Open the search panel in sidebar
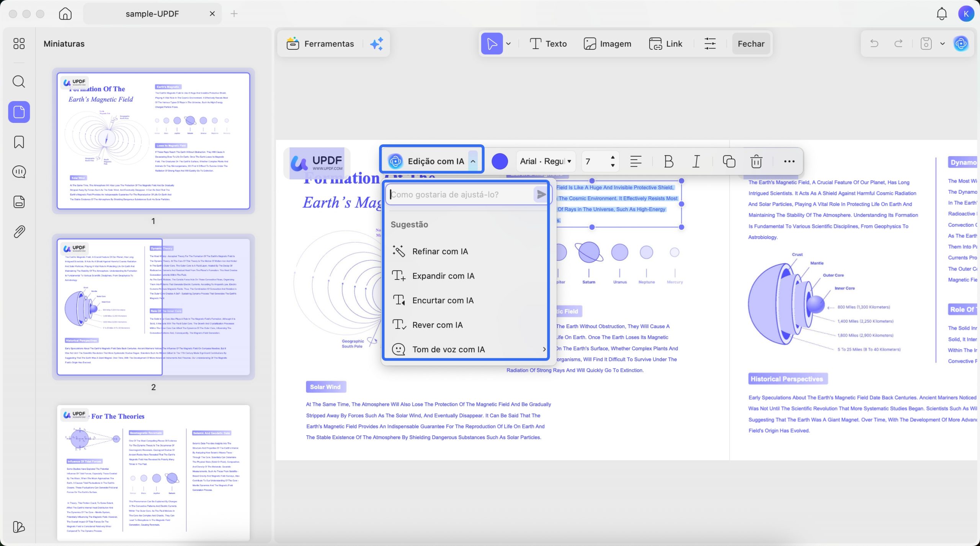Screen dimensions: 980x546 19,82
